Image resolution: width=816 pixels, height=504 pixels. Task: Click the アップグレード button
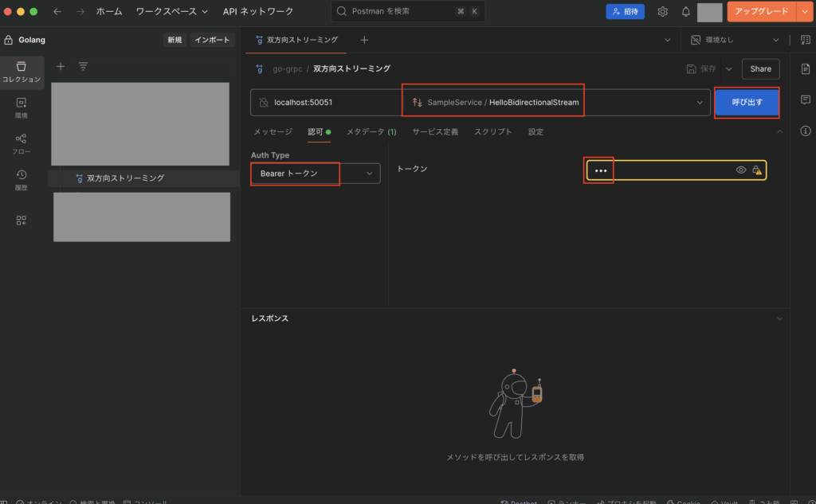(x=762, y=11)
